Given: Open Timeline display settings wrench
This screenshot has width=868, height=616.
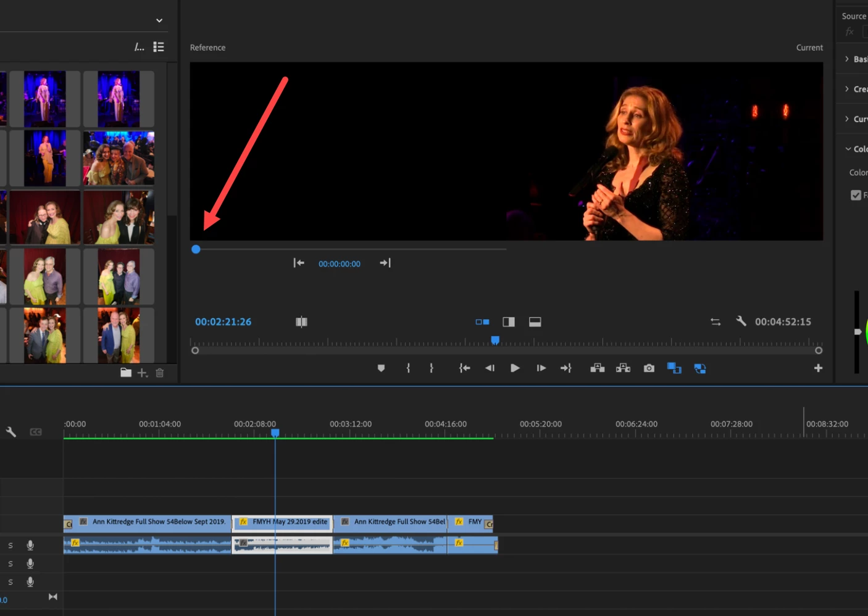Looking at the screenshot, I should coord(11,432).
